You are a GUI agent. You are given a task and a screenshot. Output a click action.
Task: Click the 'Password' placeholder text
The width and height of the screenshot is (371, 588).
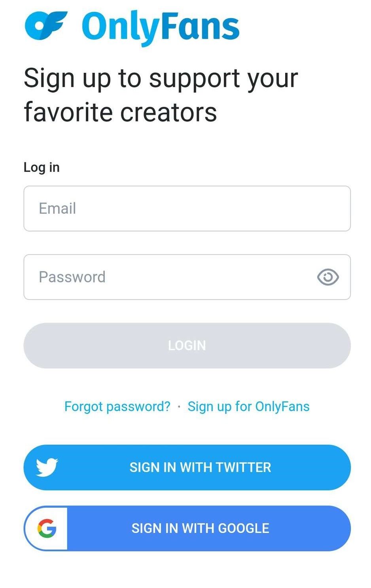click(72, 277)
